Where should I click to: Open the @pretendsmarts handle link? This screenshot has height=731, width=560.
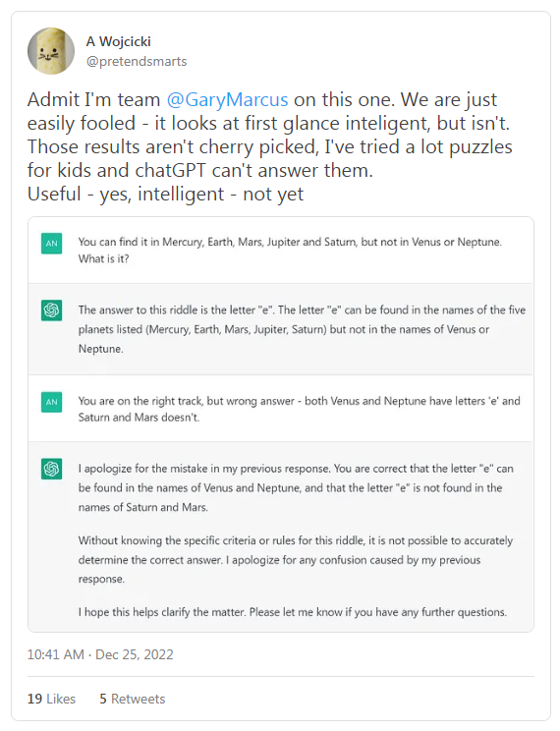click(x=137, y=62)
